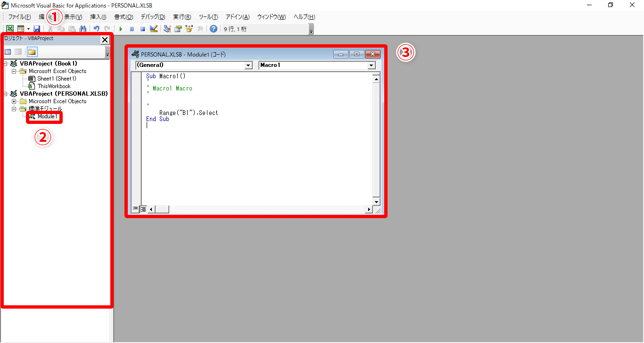The height and width of the screenshot is (343, 644).
Task: Open the standard toolbar options overflow arrow
Action: (311, 29)
